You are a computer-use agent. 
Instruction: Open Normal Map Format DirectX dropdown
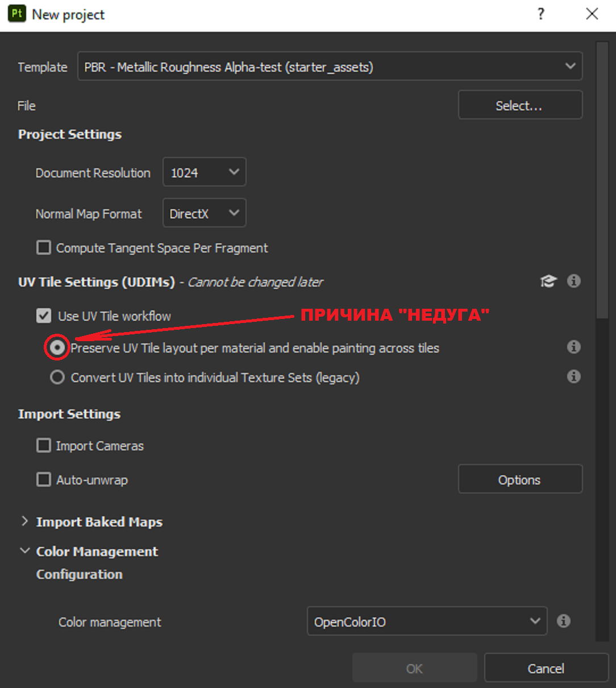pyautogui.click(x=205, y=213)
